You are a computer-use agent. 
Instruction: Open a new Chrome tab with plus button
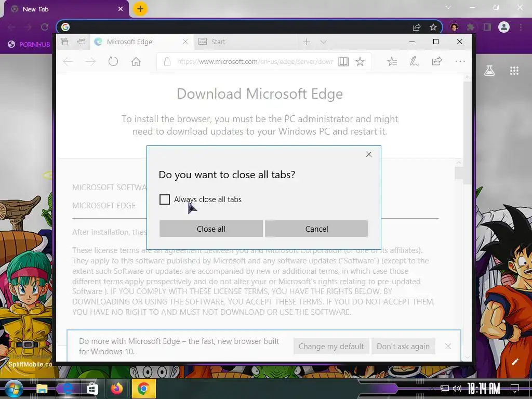pyautogui.click(x=140, y=9)
